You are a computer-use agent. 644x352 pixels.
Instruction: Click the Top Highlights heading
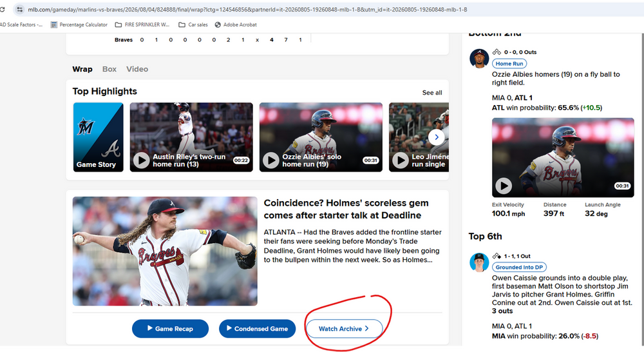coord(105,92)
